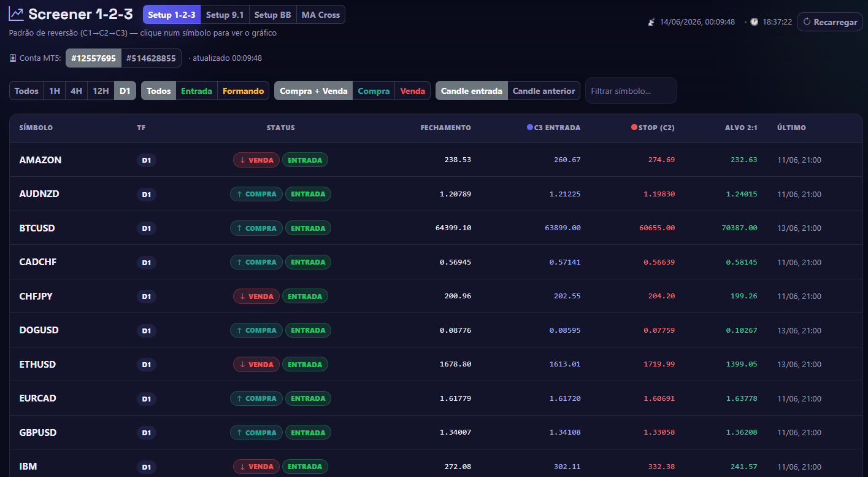The width and height of the screenshot is (868, 477).
Task: Click the VENDA badge in CHFJPY row
Action: click(x=256, y=297)
